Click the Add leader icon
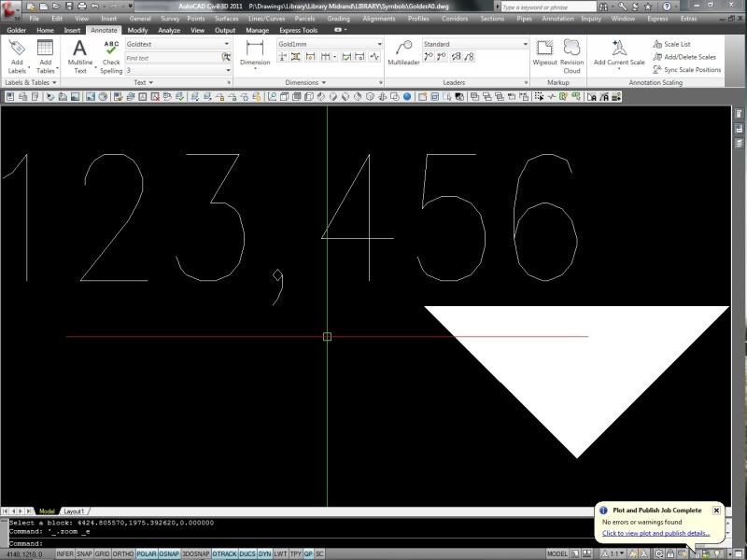The height and width of the screenshot is (560, 747). point(429,57)
